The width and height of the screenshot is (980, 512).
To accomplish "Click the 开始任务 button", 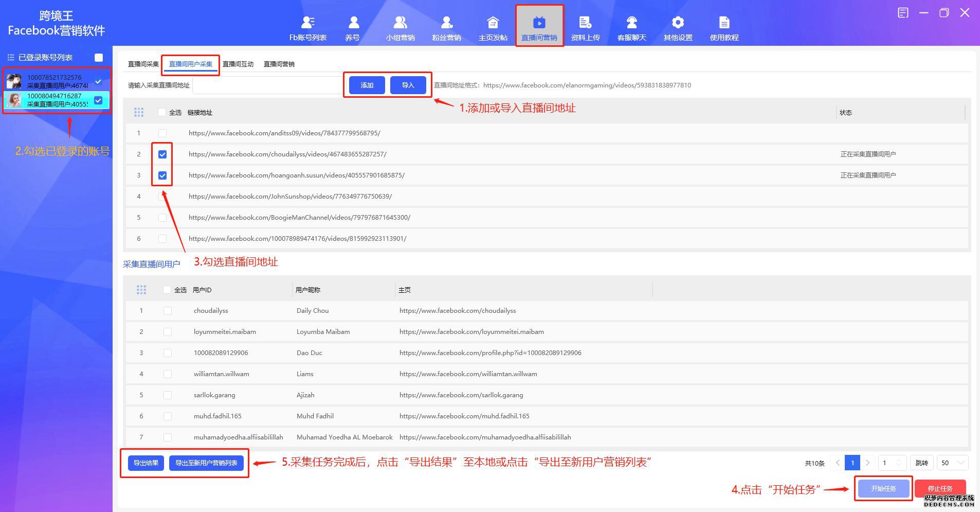I will [883, 489].
